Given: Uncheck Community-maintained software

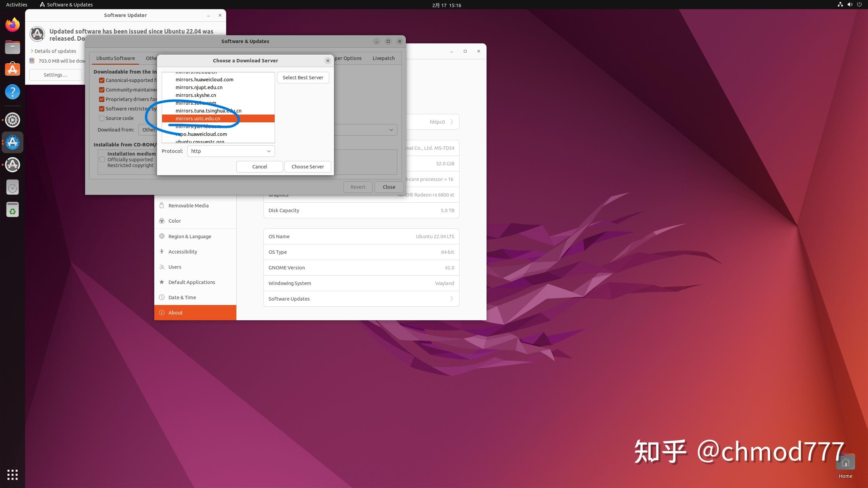Looking at the screenshot, I should click(101, 89).
